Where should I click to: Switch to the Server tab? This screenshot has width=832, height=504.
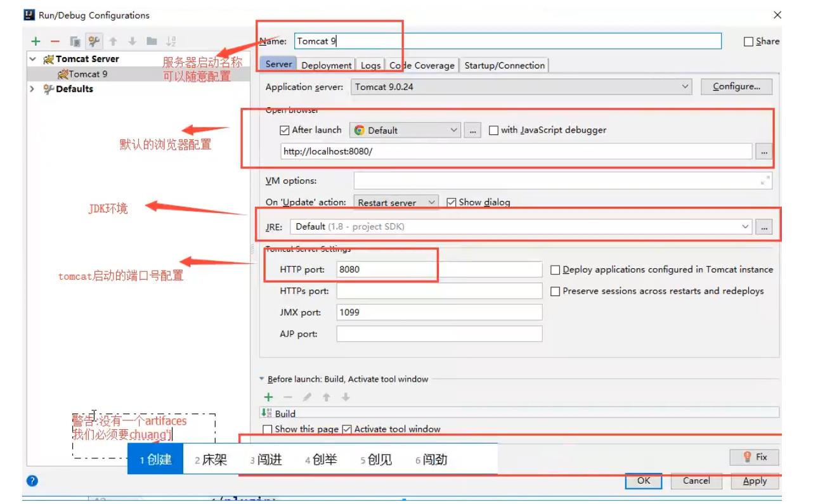[278, 64]
